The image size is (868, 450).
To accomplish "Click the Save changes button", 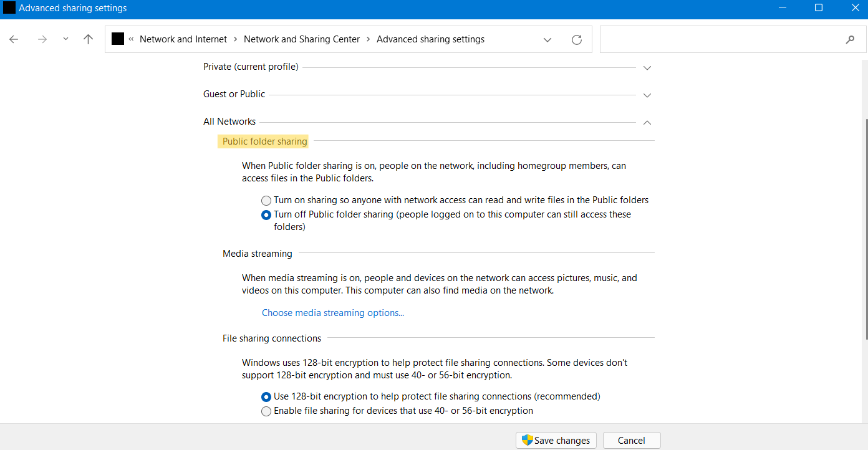I will [556, 441].
